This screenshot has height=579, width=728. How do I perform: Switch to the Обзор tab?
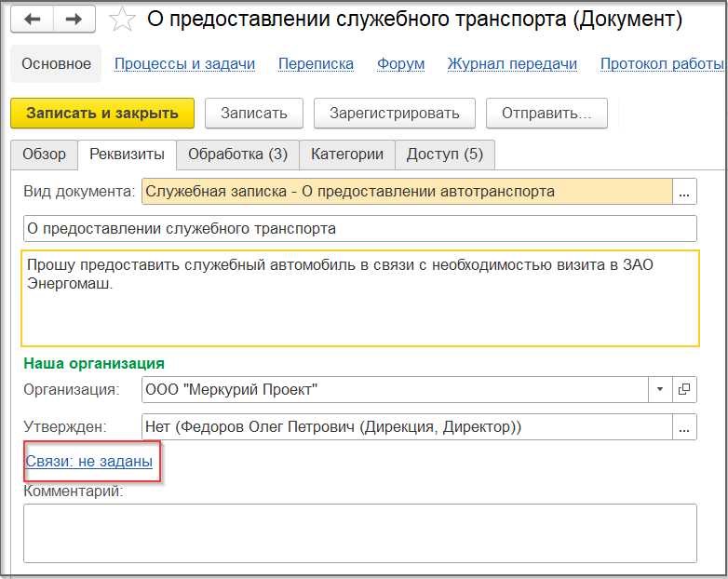coord(44,154)
